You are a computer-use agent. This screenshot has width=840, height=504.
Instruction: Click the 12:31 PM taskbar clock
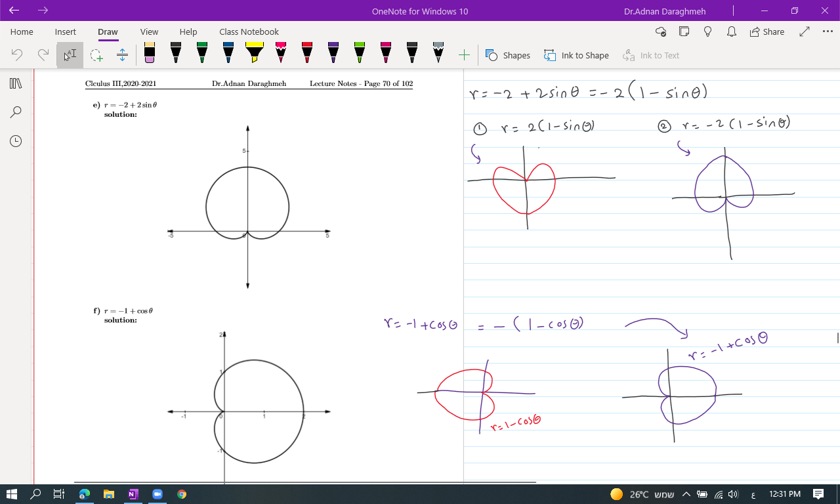click(x=785, y=494)
